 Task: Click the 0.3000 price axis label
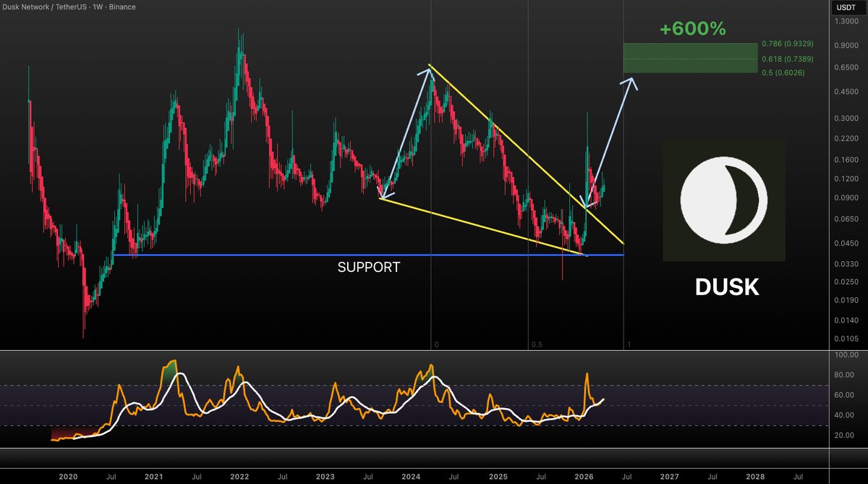tap(848, 118)
